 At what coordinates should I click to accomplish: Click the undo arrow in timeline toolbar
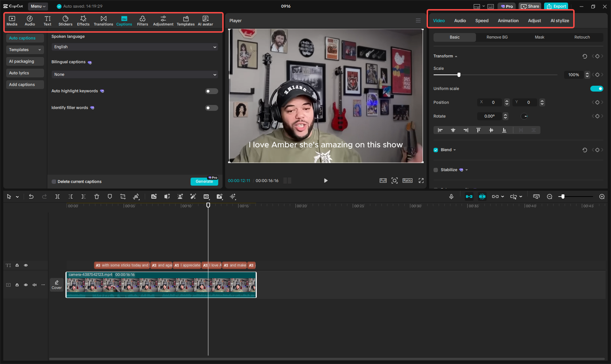click(31, 197)
